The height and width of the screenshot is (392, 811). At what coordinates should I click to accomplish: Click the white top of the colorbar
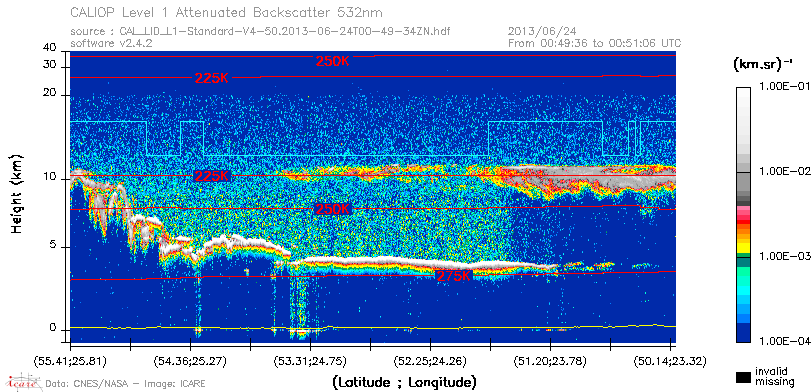coord(743,93)
